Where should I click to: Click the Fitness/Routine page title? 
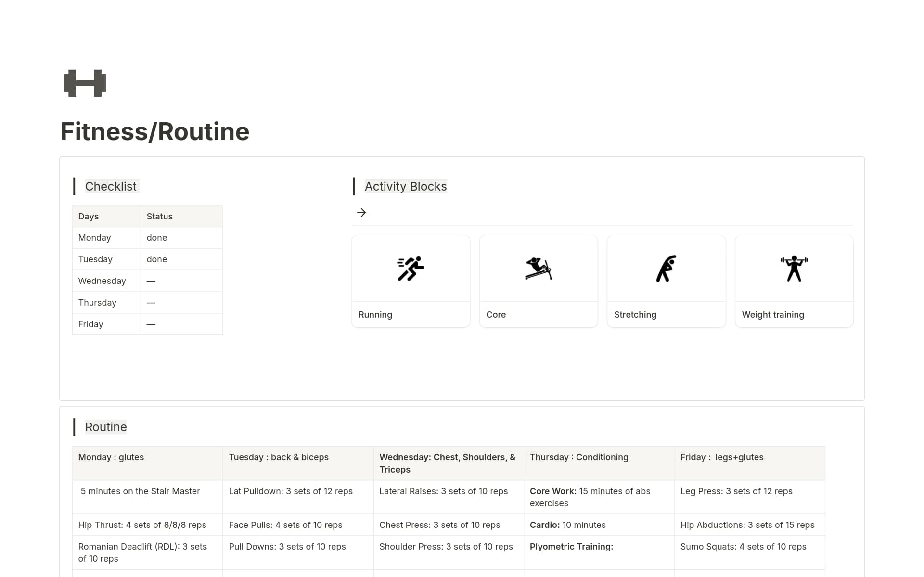pos(154,131)
